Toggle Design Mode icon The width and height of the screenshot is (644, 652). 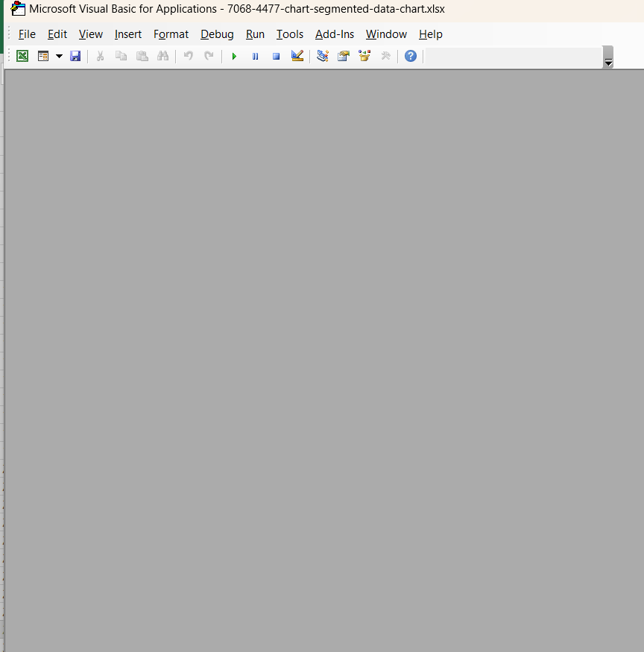[297, 56]
